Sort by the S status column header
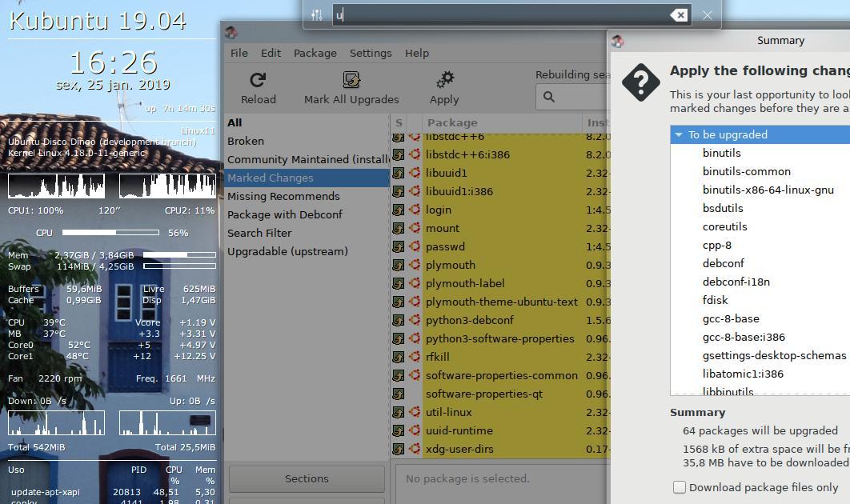Screen dimensions: 850x504 [399, 122]
